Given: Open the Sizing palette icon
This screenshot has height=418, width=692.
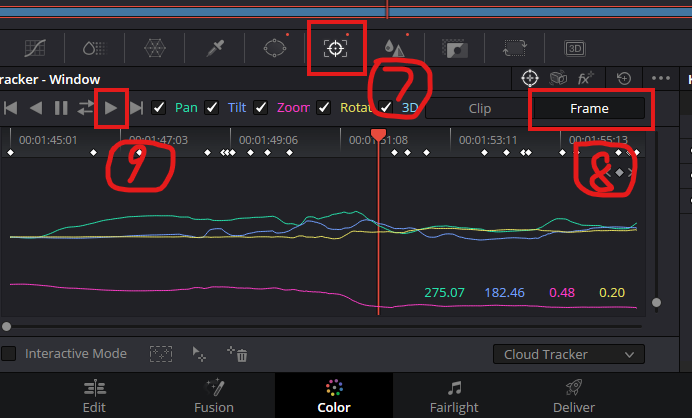Looking at the screenshot, I should [515, 48].
